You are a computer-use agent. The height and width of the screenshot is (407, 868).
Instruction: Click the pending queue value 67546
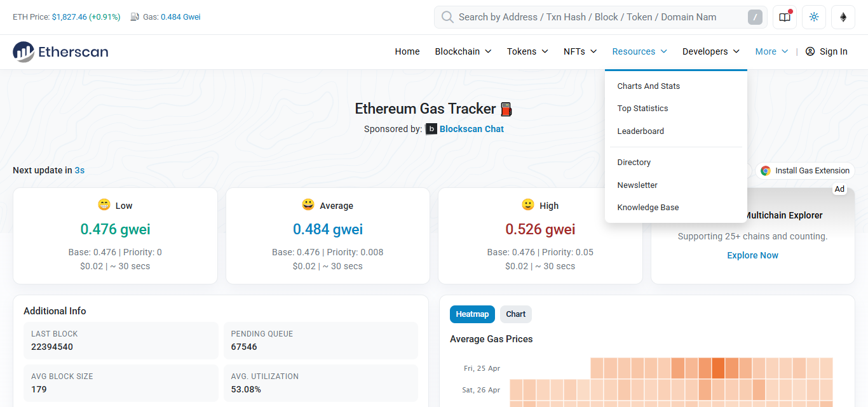click(x=244, y=347)
